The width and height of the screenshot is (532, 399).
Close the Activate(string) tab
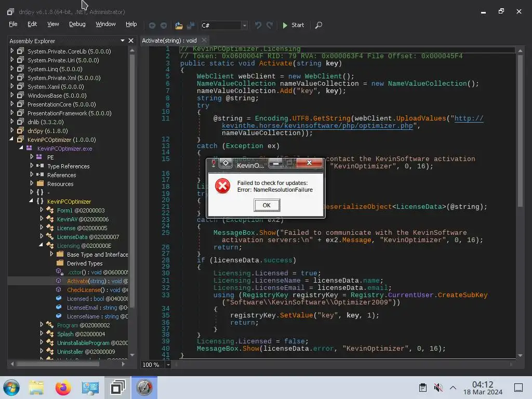[204, 41]
